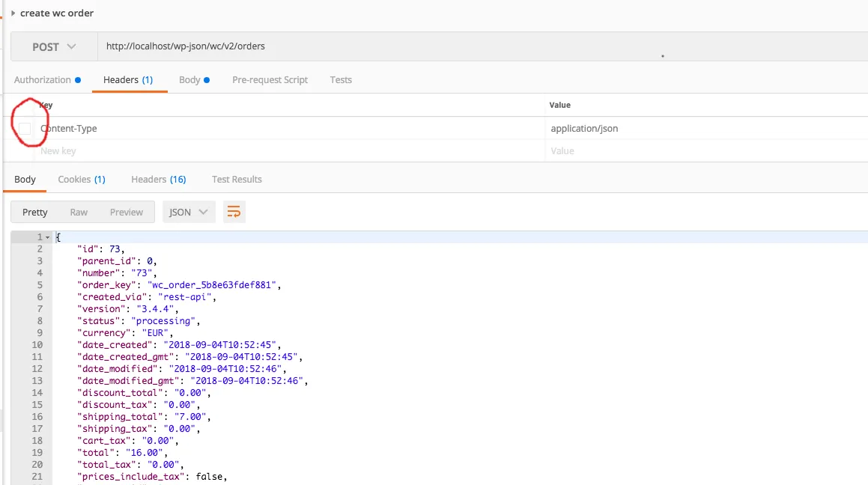The width and height of the screenshot is (868, 485).
Task: Open the Pre-request Script tab
Action: point(270,80)
